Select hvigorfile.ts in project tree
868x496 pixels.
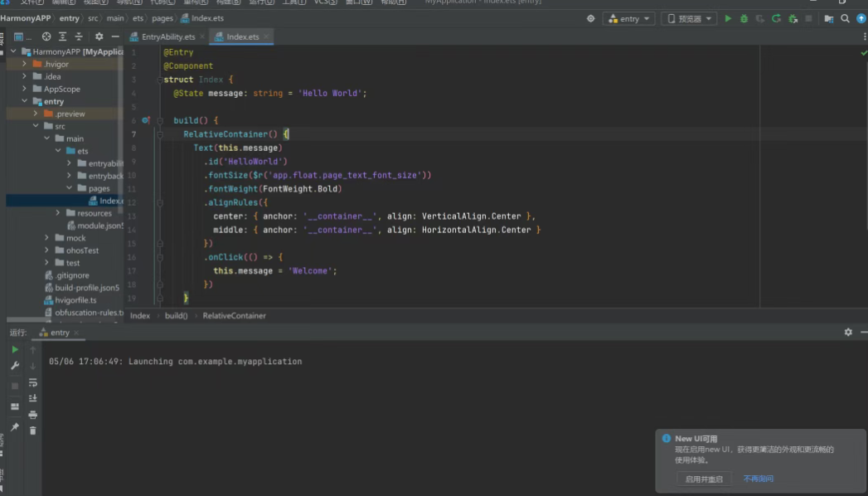(75, 300)
